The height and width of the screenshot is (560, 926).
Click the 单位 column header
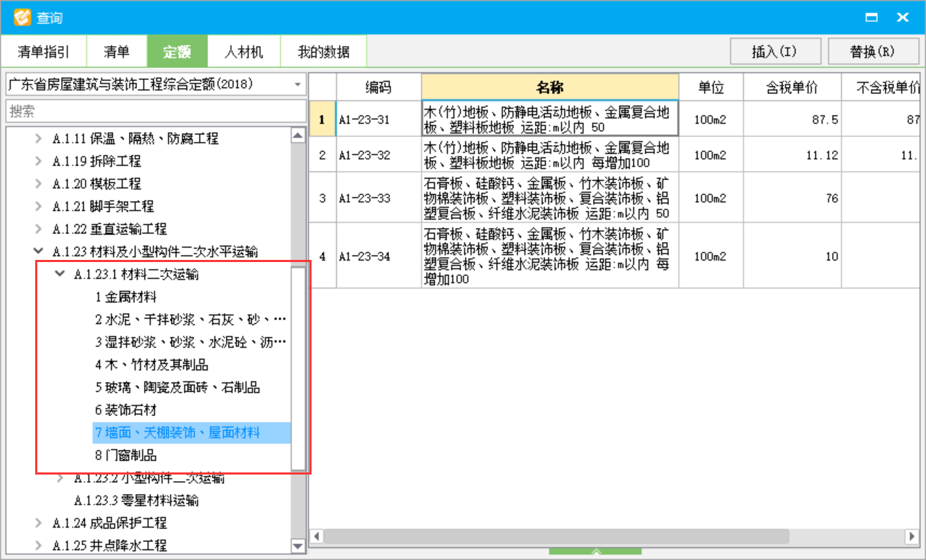pyautogui.click(x=711, y=88)
